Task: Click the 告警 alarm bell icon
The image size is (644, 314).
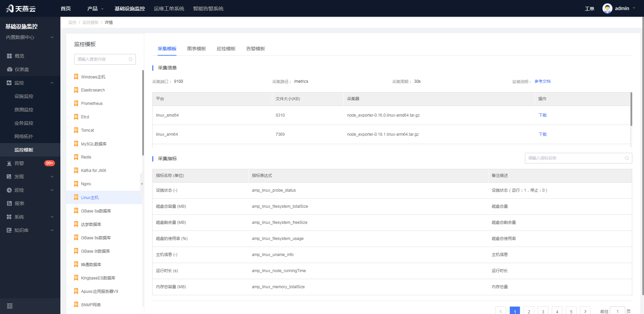Action: pyautogui.click(x=9, y=163)
